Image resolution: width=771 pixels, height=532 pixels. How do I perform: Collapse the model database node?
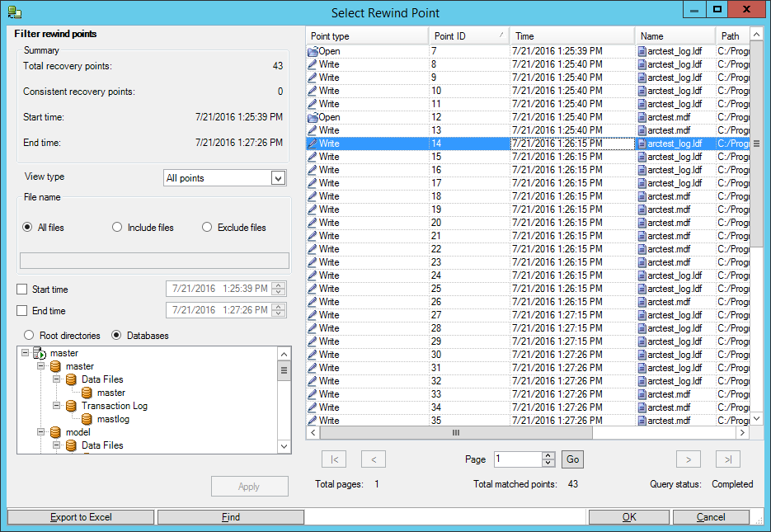(x=40, y=432)
